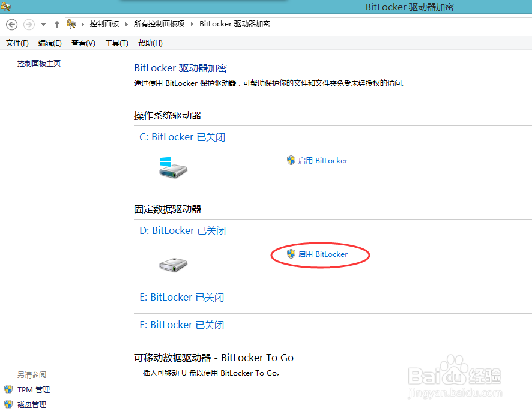532x411 pixels.
Task: Click the Windows C: drive icon
Action: (173, 167)
